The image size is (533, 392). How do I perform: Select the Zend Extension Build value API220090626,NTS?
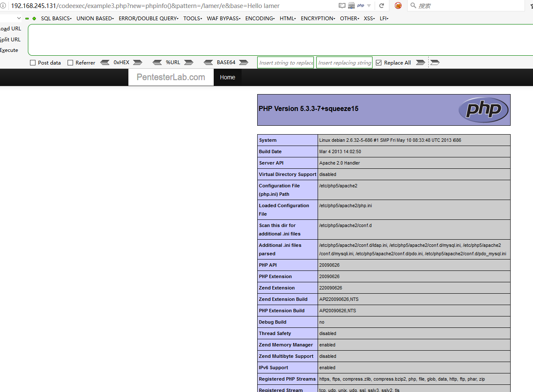coord(339,299)
